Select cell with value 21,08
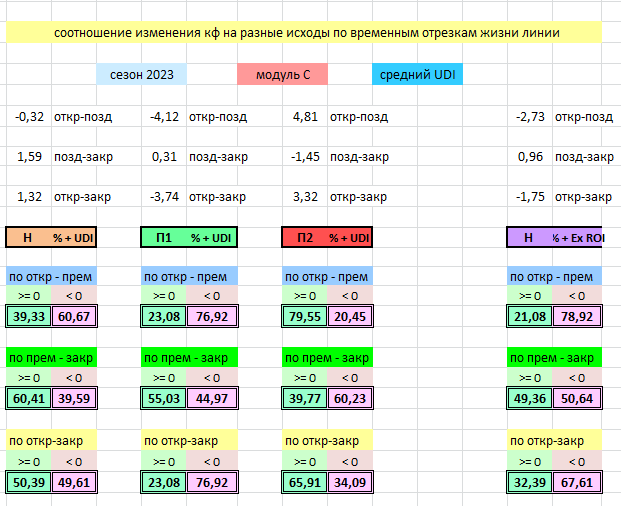621x506 pixels. (530, 316)
